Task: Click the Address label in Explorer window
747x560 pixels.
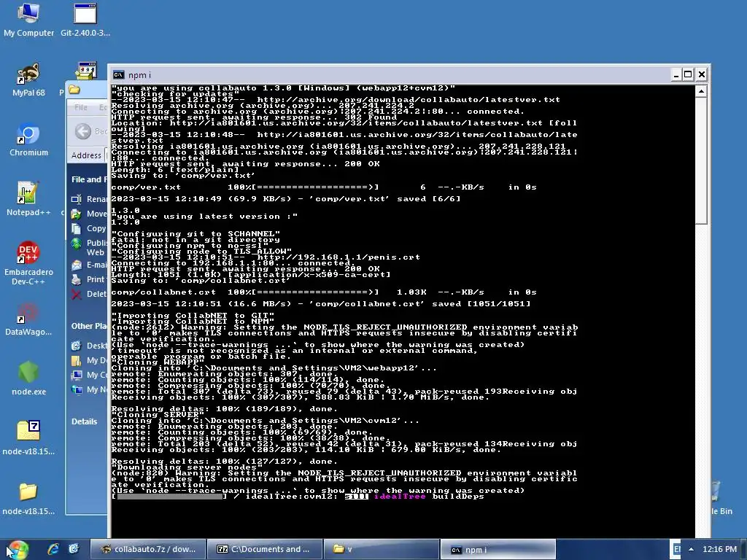Action: coord(86,155)
